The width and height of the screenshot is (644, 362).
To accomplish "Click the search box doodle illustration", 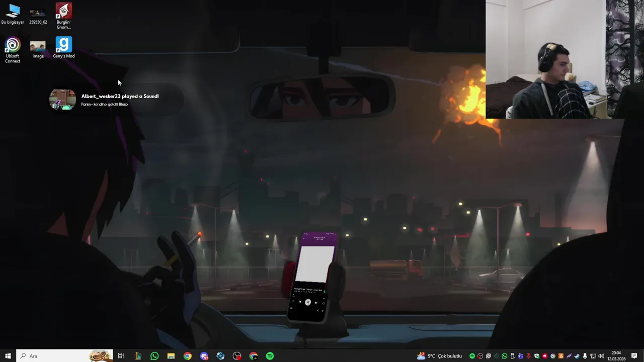I will point(100,356).
